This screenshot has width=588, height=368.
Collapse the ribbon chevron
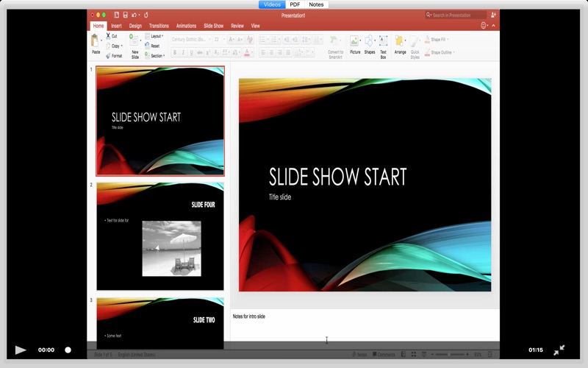[x=493, y=26]
